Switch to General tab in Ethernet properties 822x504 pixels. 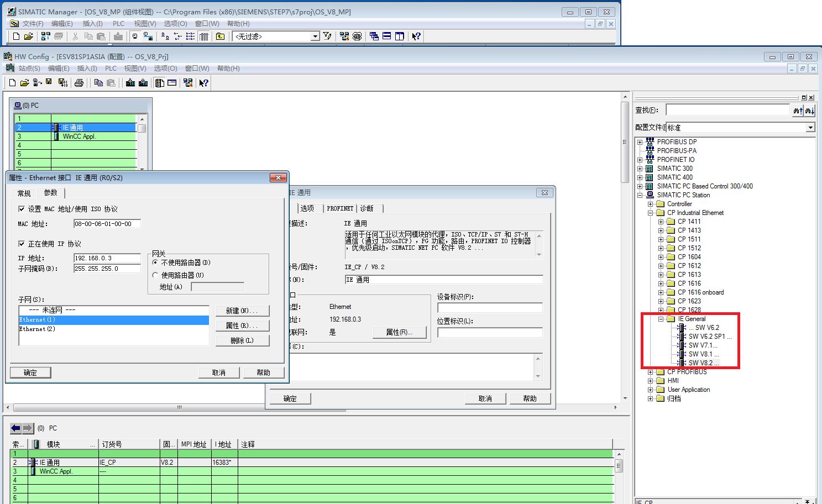(24, 193)
